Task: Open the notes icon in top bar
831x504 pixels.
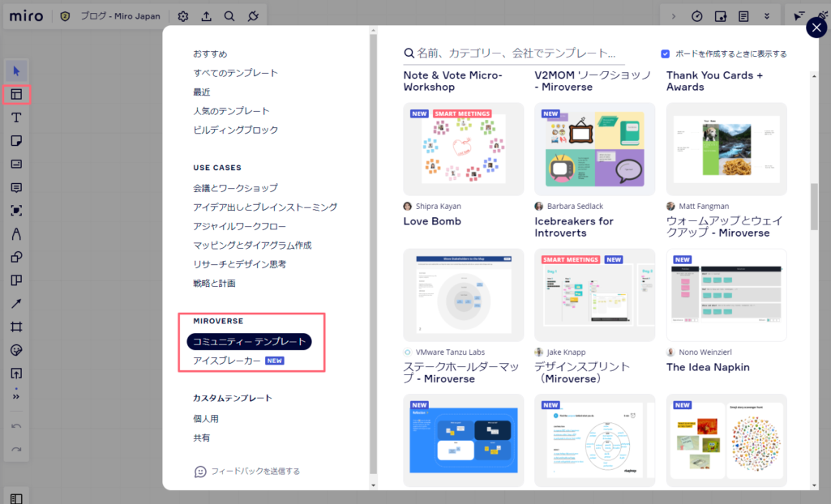Action: [743, 16]
